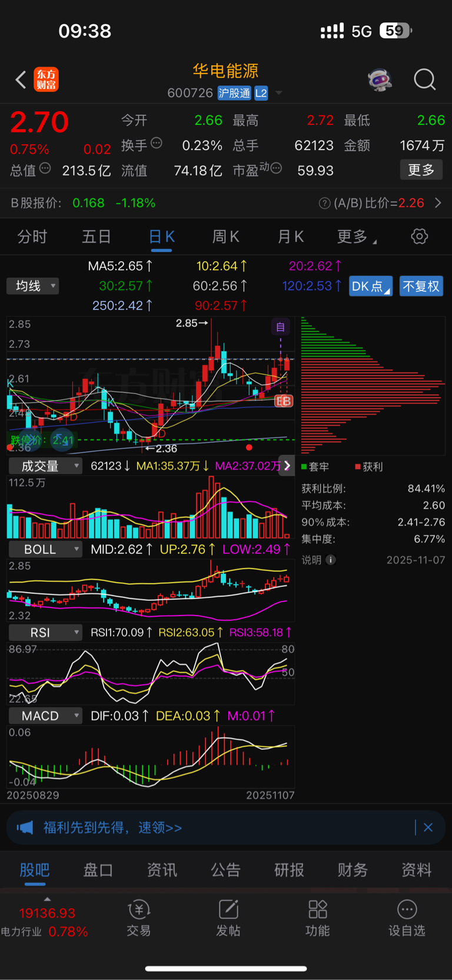Tap the 获利比例 84.41% value
The image size is (452, 980).
[x=426, y=489]
